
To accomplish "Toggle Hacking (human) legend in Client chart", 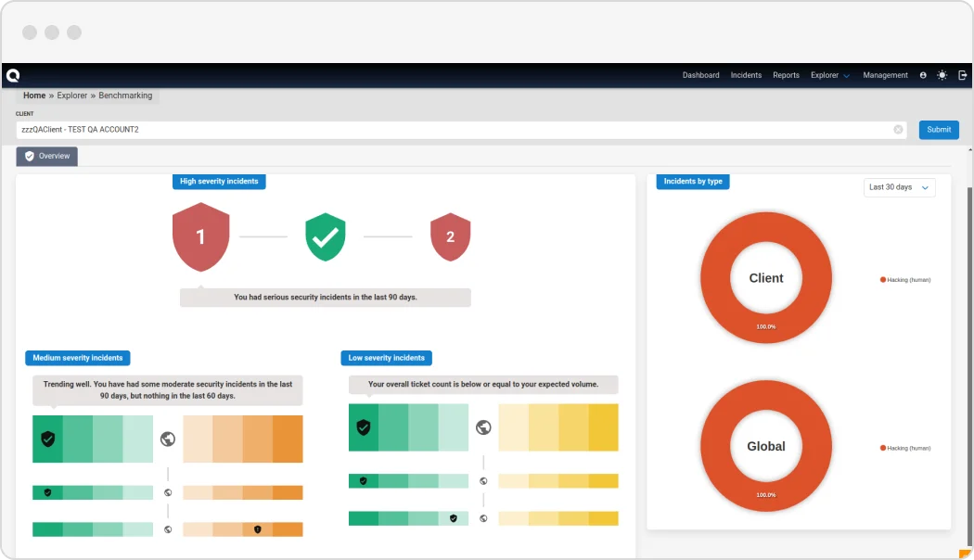I will (x=904, y=279).
